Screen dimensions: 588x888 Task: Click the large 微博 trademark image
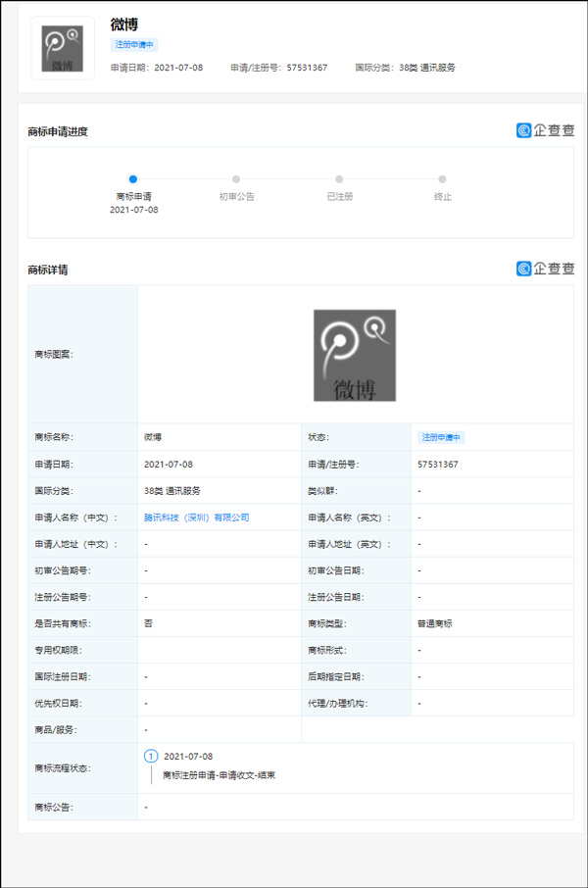tap(355, 355)
